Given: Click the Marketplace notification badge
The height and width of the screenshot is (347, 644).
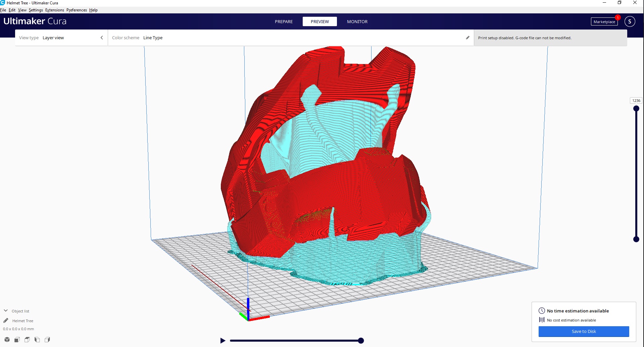Looking at the screenshot, I should pyautogui.click(x=617, y=17).
